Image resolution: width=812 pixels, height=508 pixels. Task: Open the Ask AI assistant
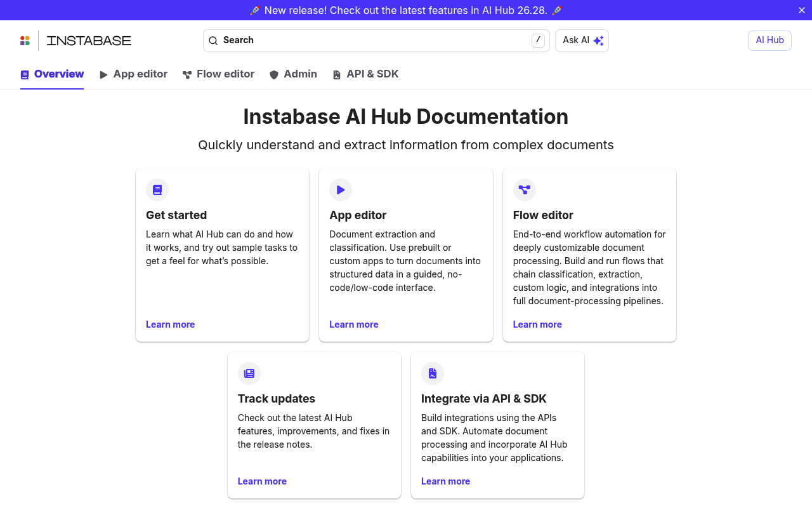point(582,41)
